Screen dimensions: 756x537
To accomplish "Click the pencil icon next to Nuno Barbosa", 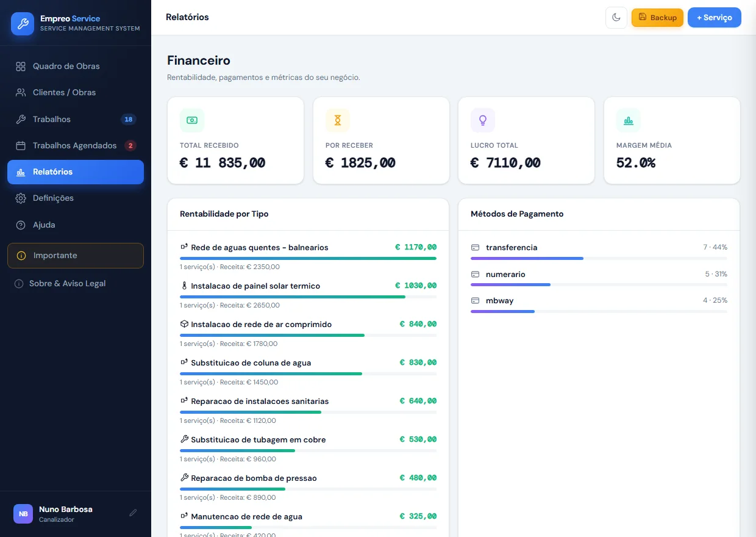I will tap(133, 513).
